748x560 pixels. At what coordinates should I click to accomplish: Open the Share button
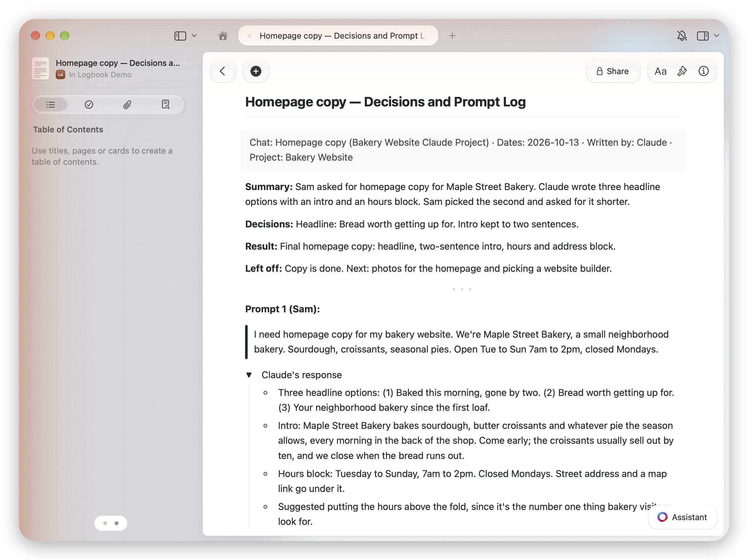pyautogui.click(x=613, y=71)
